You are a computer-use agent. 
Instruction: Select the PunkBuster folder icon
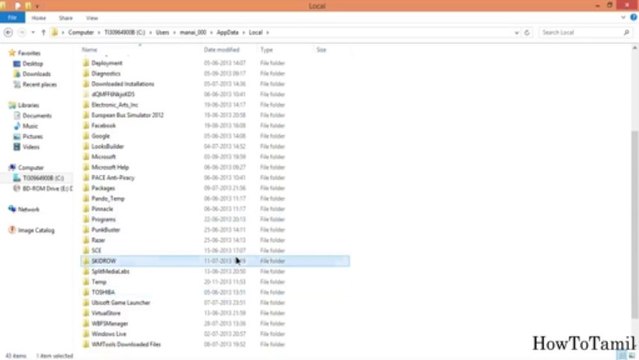(86, 230)
